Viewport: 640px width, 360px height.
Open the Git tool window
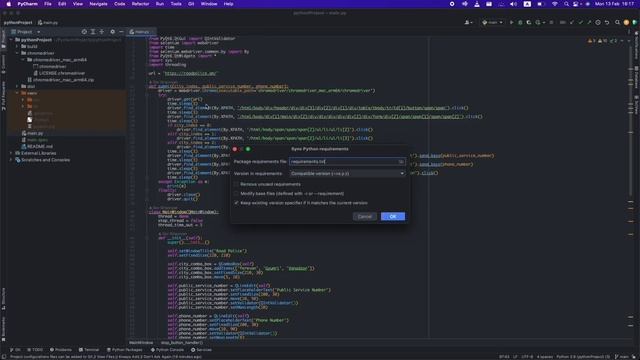(15, 350)
